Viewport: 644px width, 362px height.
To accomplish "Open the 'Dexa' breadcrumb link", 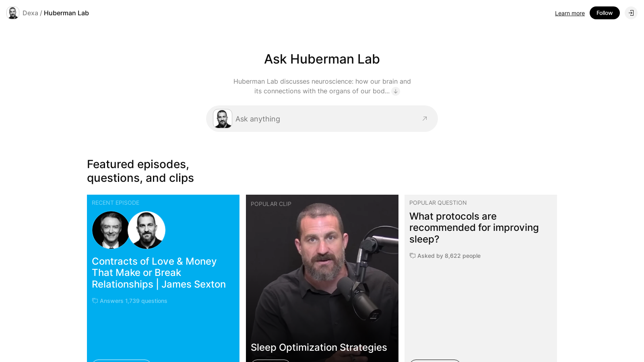I will coord(30,12).
